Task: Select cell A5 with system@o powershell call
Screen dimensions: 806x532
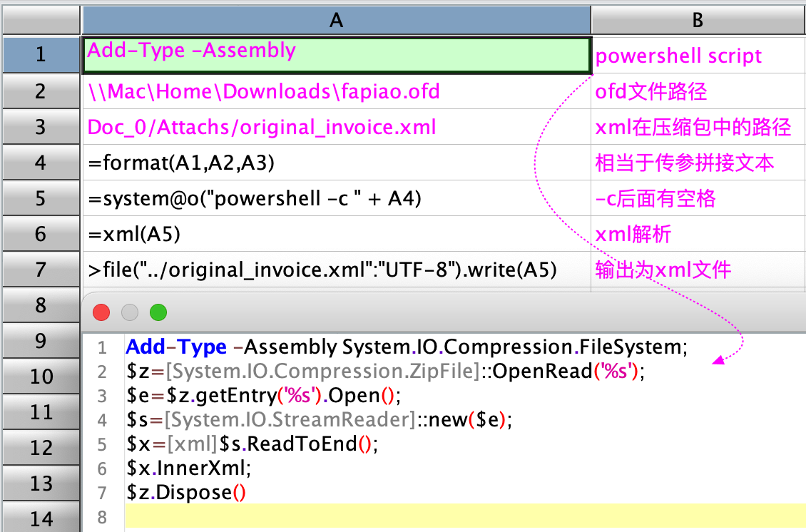Action: (336, 198)
